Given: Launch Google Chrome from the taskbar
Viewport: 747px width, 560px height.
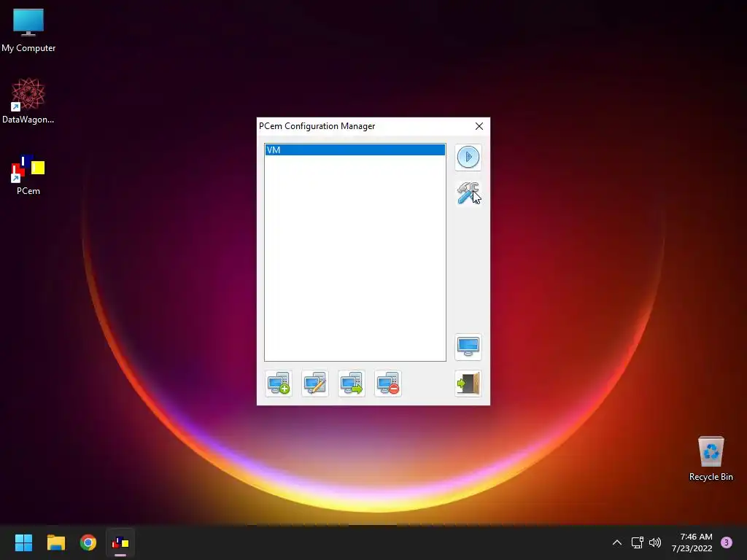Looking at the screenshot, I should point(88,542).
